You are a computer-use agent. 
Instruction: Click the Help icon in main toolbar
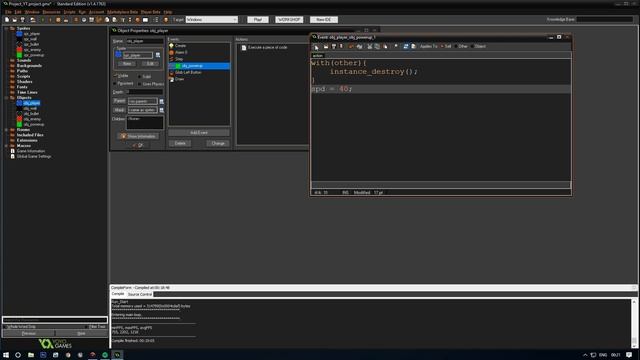pos(166,20)
